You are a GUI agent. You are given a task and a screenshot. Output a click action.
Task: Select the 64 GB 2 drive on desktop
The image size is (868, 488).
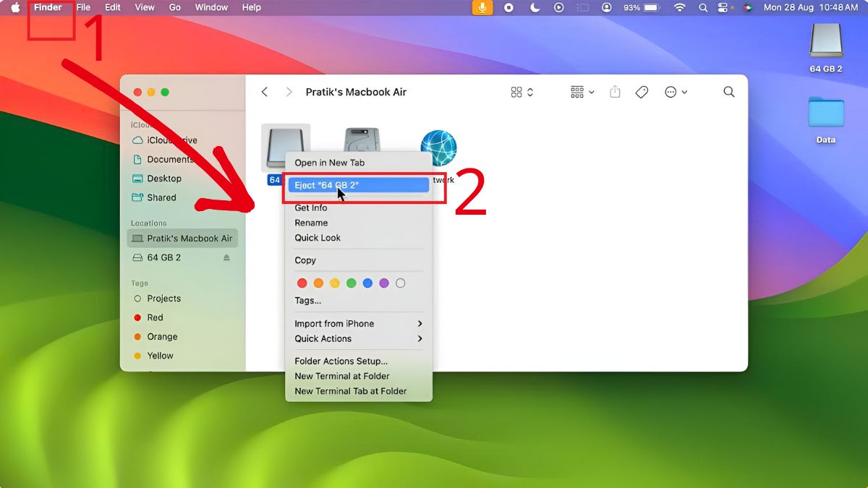[825, 48]
